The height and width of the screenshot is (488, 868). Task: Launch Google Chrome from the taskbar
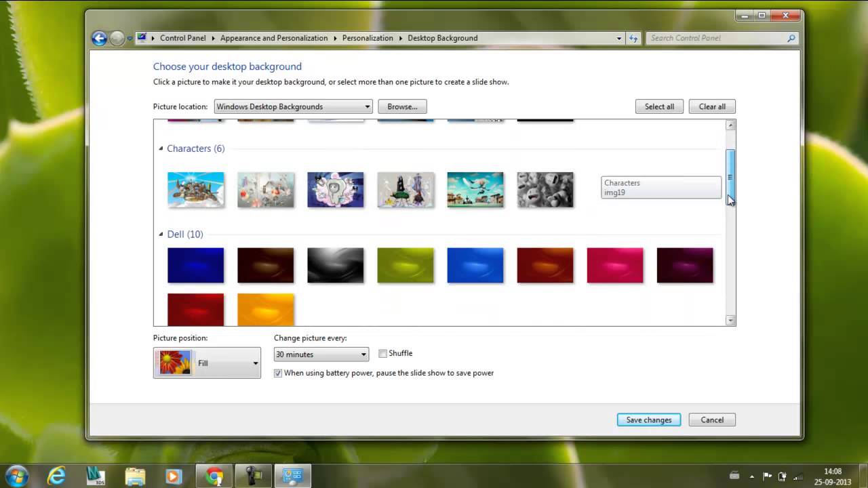214,476
